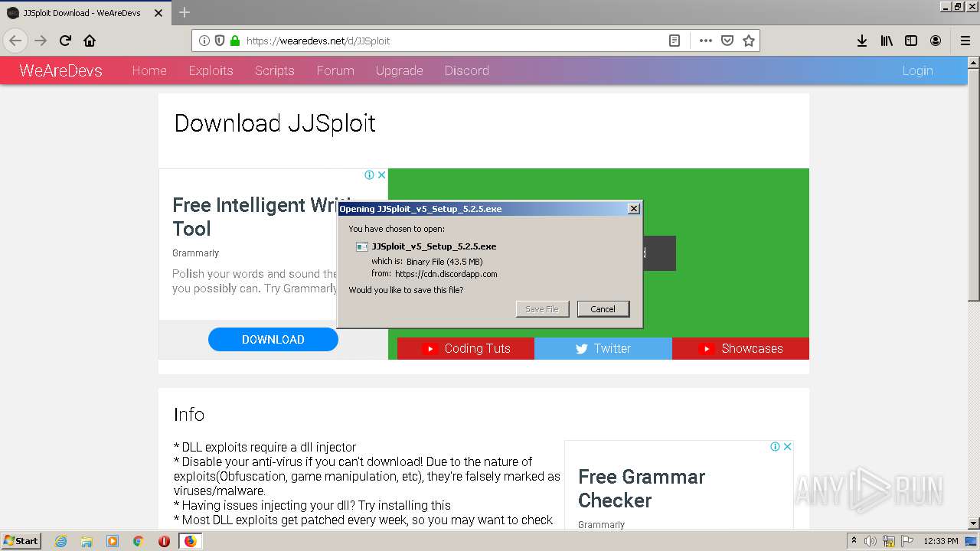
Task: Go to the Scripts nav item
Action: coord(274,70)
